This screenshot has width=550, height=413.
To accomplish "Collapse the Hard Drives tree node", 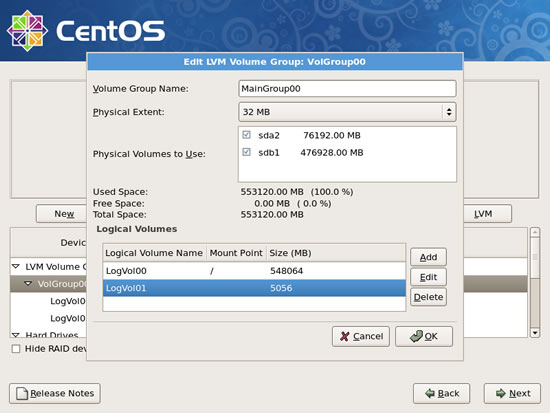I will point(16,335).
